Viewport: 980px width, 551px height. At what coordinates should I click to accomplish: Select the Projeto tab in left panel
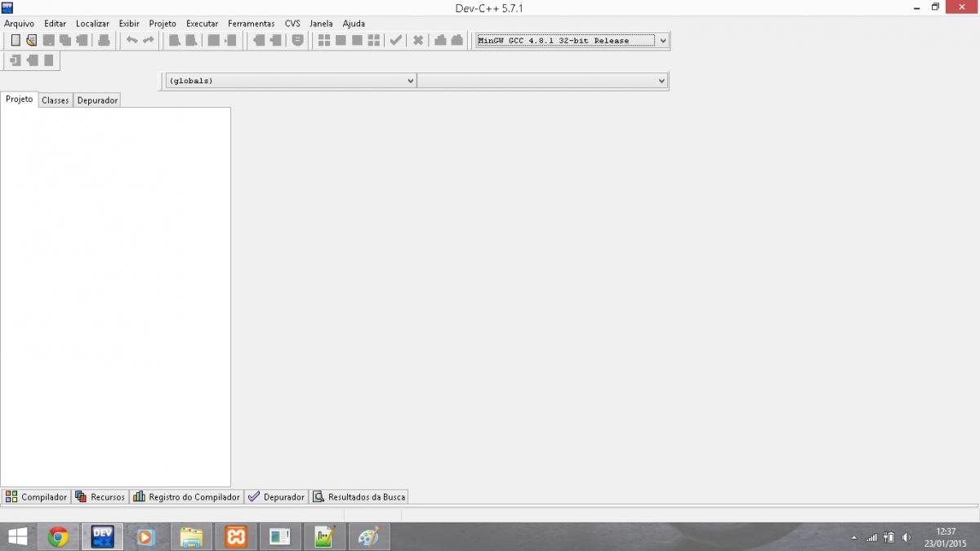pyautogui.click(x=20, y=99)
